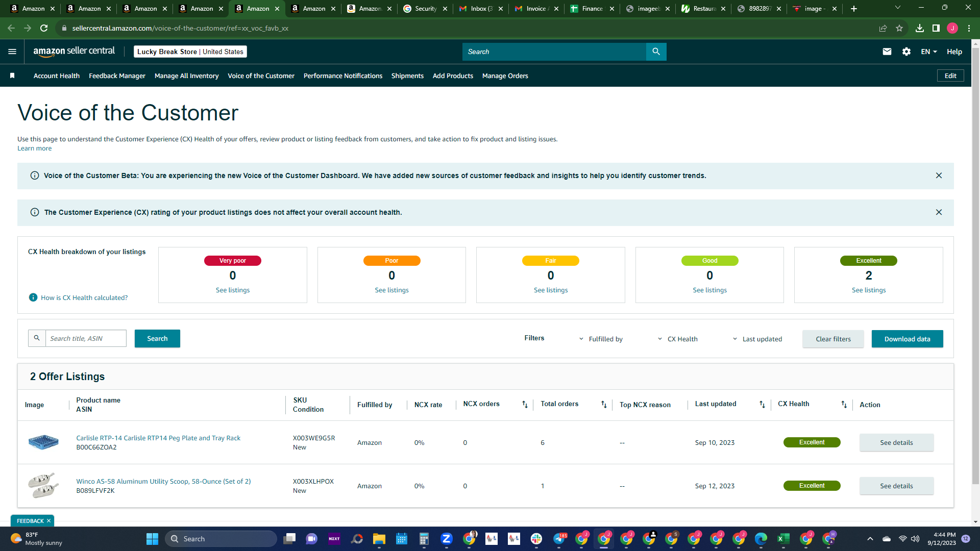This screenshot has width=980, height=551.
Task: Sort by Last updated column
Action: coord(762,405)
